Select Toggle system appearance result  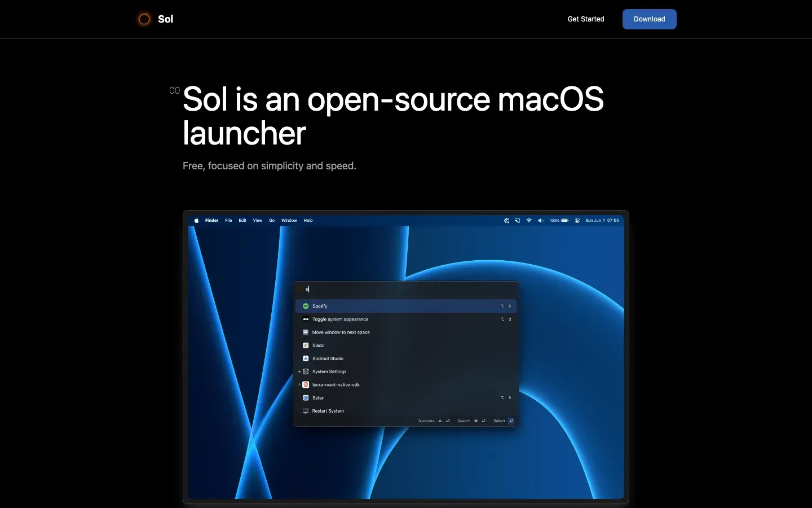point(406,319)
